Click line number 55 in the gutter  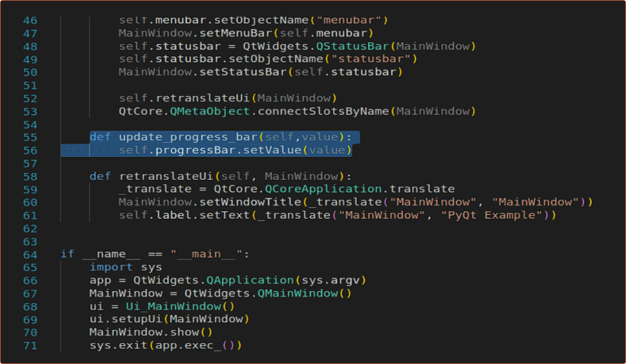(31, 137)
